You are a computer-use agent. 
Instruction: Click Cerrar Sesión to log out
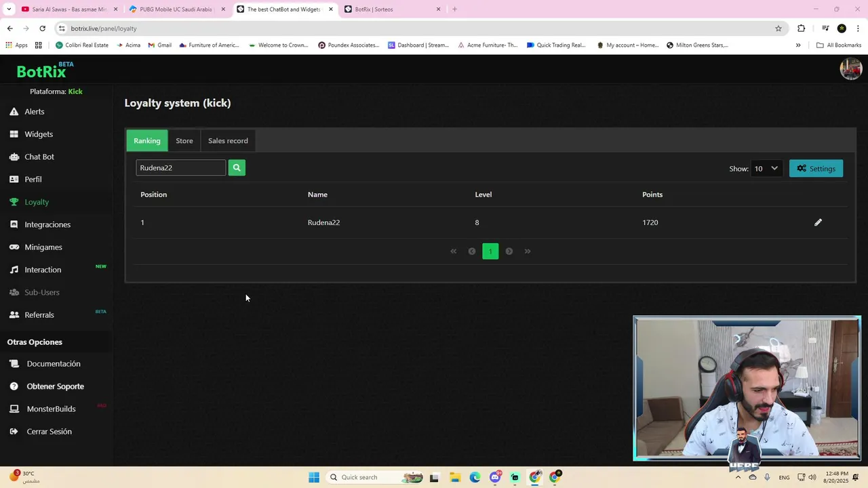click(49, 432)
